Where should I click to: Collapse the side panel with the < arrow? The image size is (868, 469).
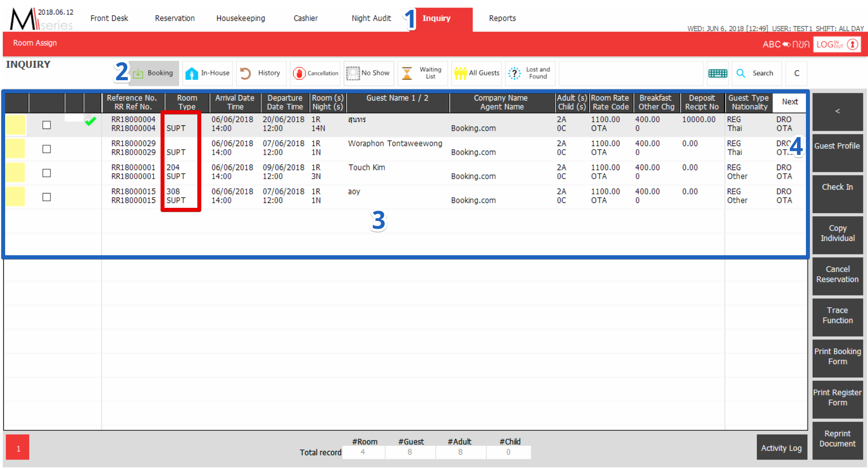[837, 111]
